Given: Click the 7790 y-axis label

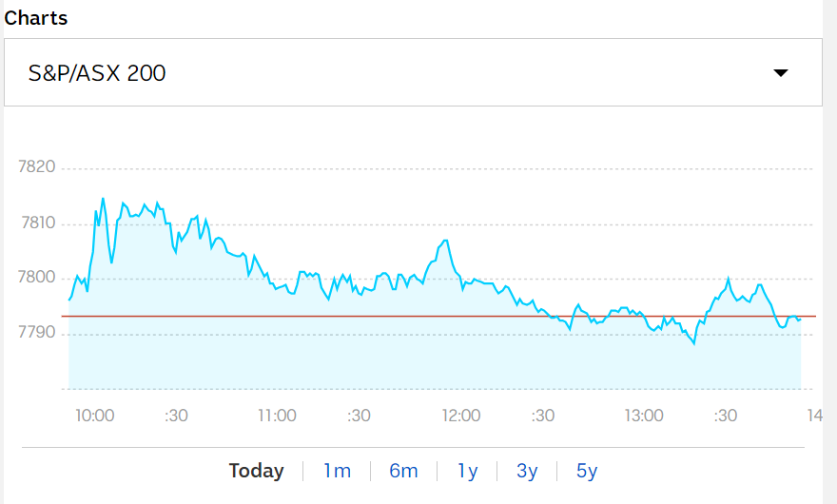Looking at the screenshot, I should coord(38,334).
